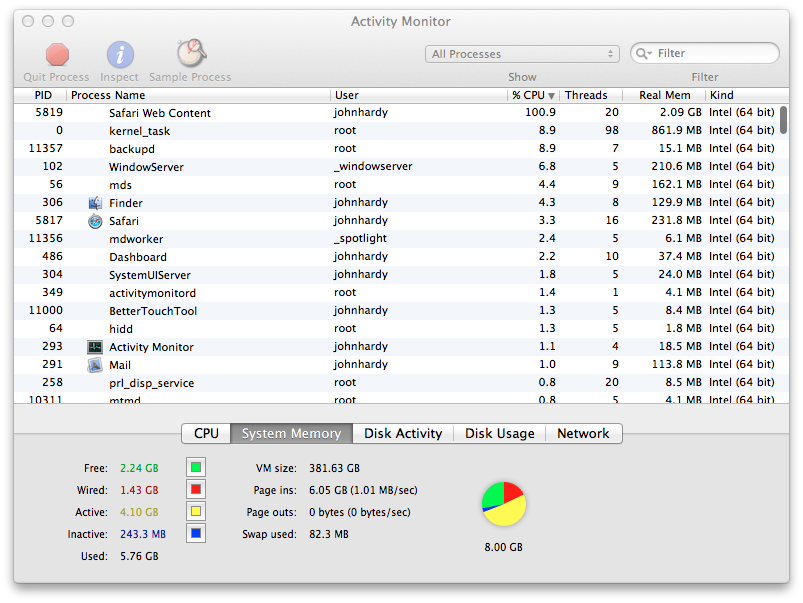Screen dimensions: 803x603
Task: Switch to the Disk Usage tab
Action: (x=500, y=433)
